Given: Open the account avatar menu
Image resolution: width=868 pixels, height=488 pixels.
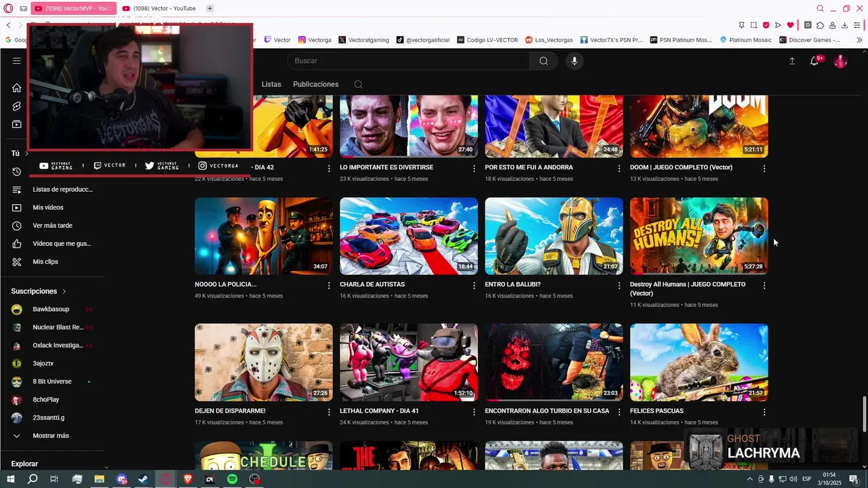Looking at the screenshot, I should [841, 61].
